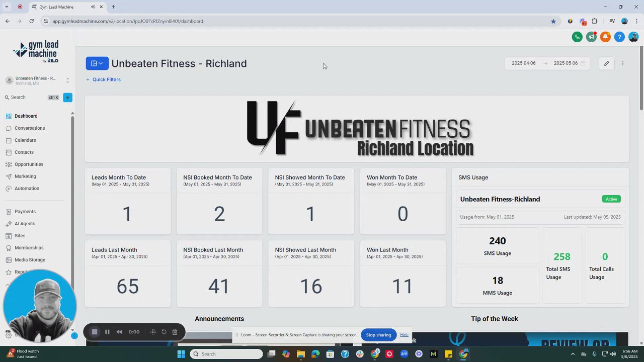
Task: Open File Explorer from the taskbar
Action: coord(301,354)
